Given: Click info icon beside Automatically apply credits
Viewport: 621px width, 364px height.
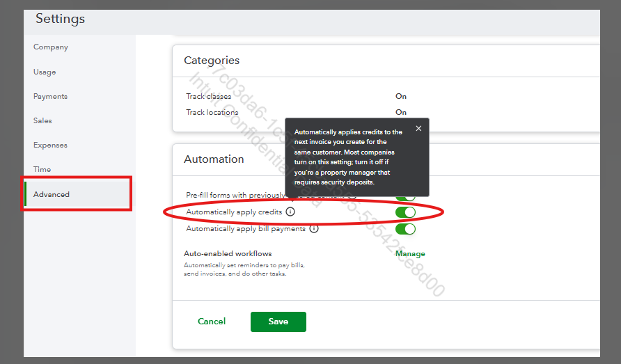Looking at the screenshot, I should [x=290, y=212].
